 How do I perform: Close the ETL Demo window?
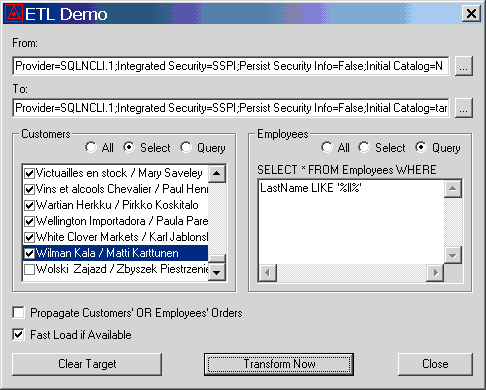point(471,14)
